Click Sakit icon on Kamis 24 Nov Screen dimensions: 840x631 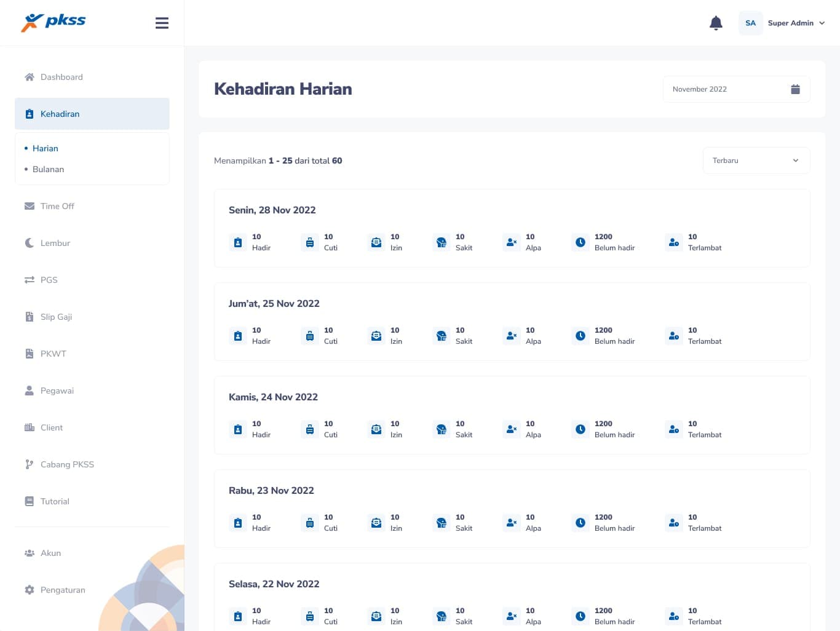point(442,429)
